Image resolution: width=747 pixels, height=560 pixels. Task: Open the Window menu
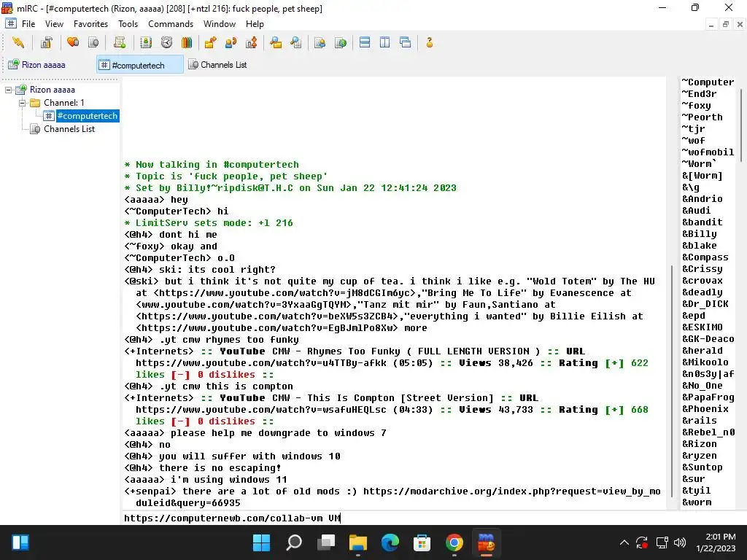tap(219, 24)
